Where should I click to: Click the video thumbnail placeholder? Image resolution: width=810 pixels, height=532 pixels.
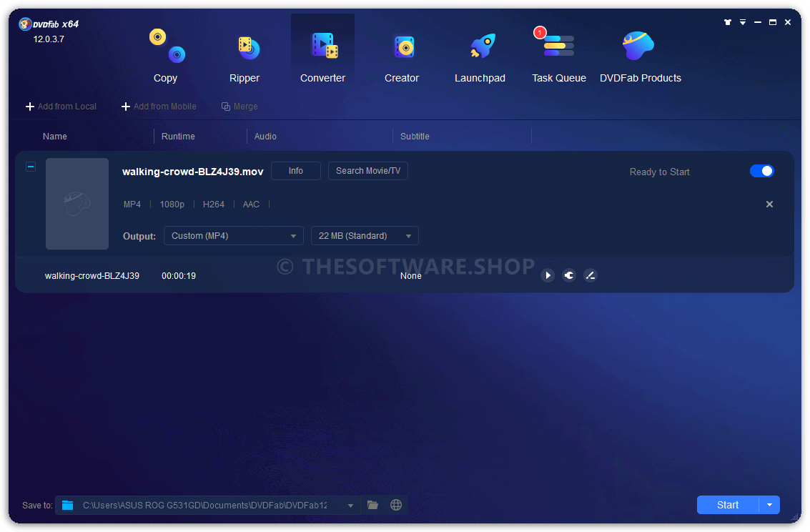77,204
